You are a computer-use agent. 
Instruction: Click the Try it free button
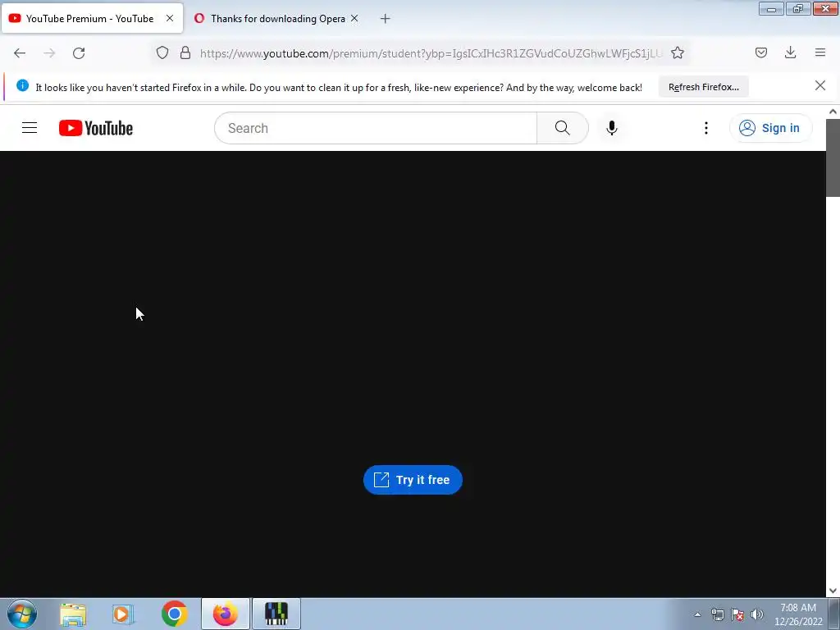click(413, 480)
